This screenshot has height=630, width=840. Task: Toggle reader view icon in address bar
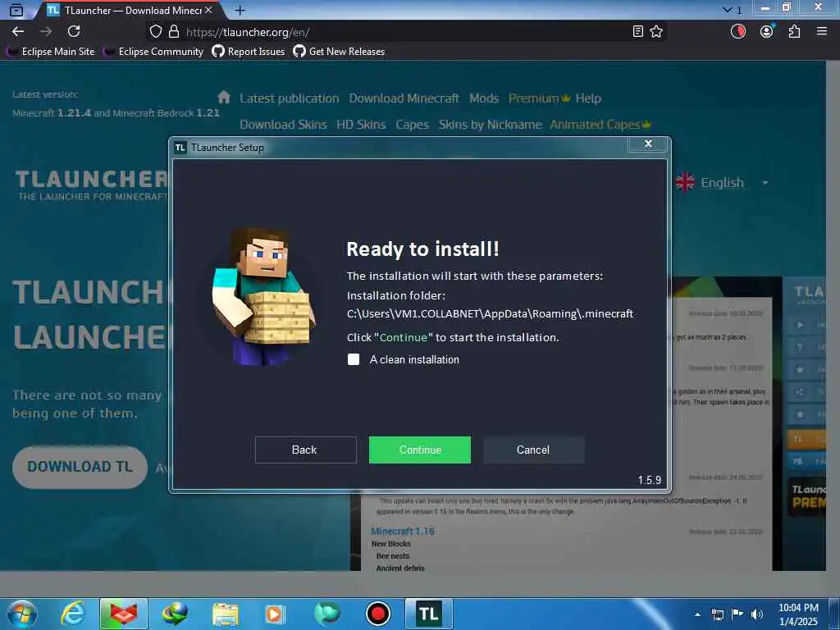(x=637, y=32)
